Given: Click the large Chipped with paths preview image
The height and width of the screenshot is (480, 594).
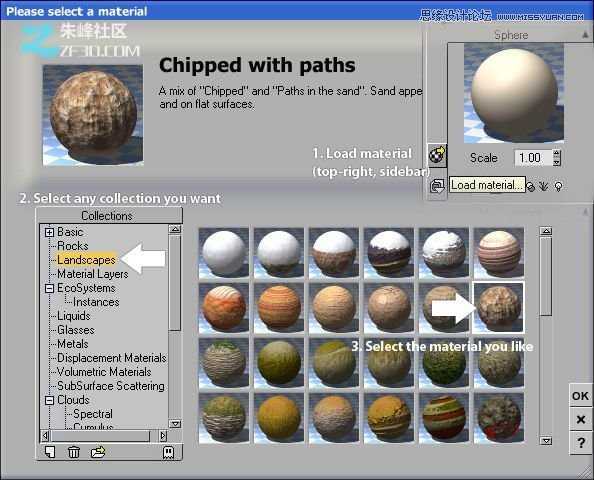Looking at the screenshot, I should [x=93, y=115].
